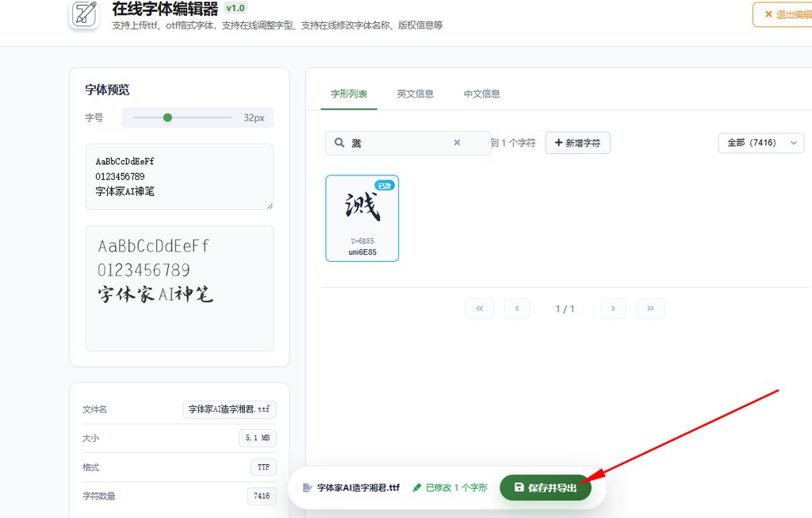Viewport: 812px width, 518px height.
Task: Select the modified glyph thumbnail uni6E85
Action: tap(362, 217)
